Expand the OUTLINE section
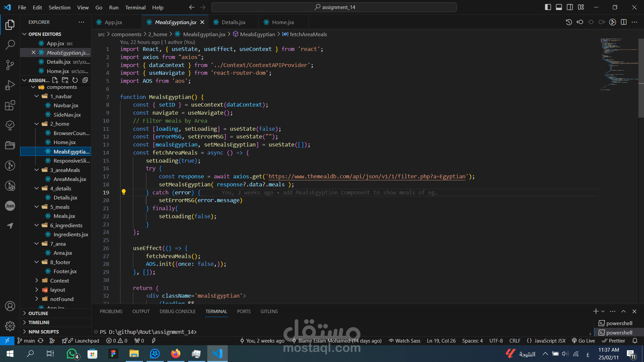This screenshot has height=362, width=644. [x=38, y=313]
